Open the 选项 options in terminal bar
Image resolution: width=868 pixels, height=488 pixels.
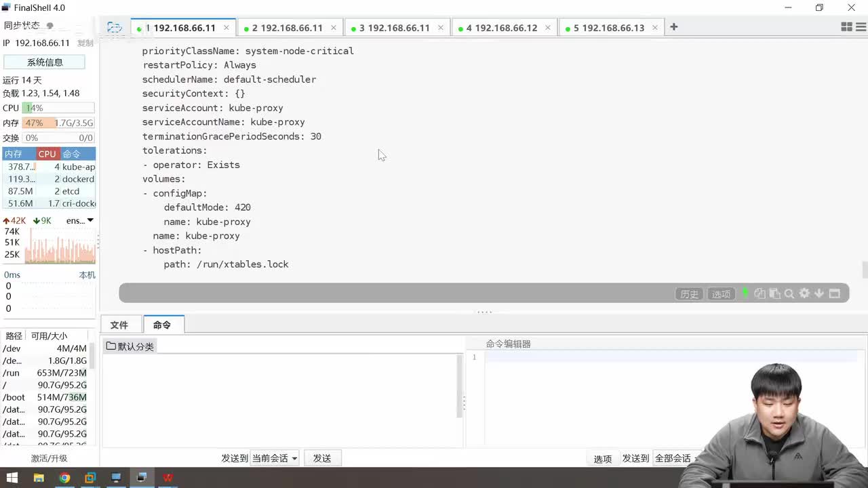tap(721, 294)
